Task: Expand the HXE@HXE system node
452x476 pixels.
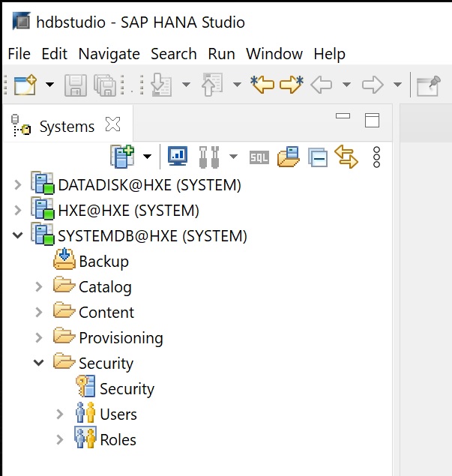Action: point(18,211)
